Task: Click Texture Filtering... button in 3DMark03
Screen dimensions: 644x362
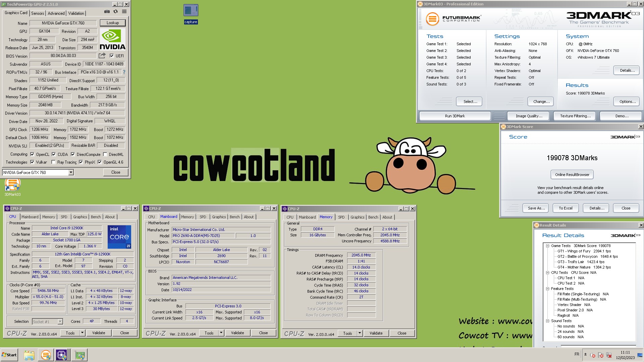Action: pyautogui.click(x=575, y=116)
